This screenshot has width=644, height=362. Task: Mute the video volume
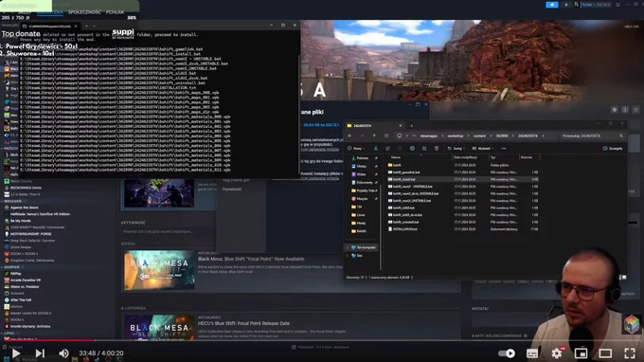pyautogui.click(x=63, y=353)
